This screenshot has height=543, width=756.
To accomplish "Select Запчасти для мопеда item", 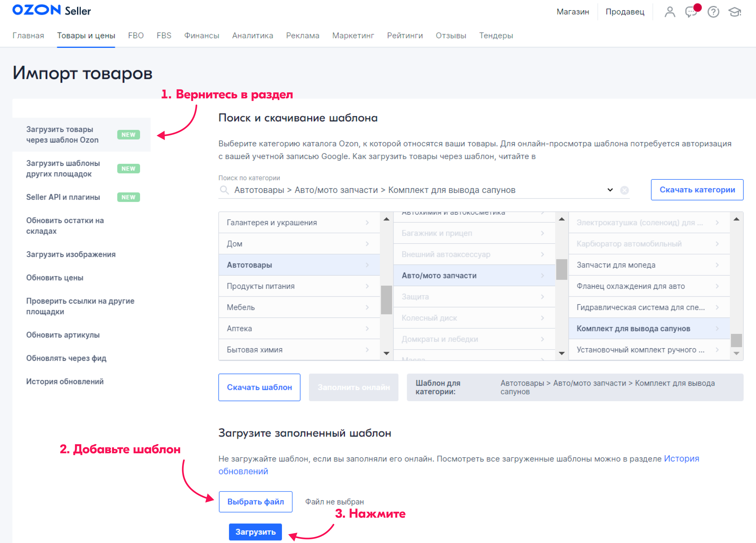I will tap(649, 265).
